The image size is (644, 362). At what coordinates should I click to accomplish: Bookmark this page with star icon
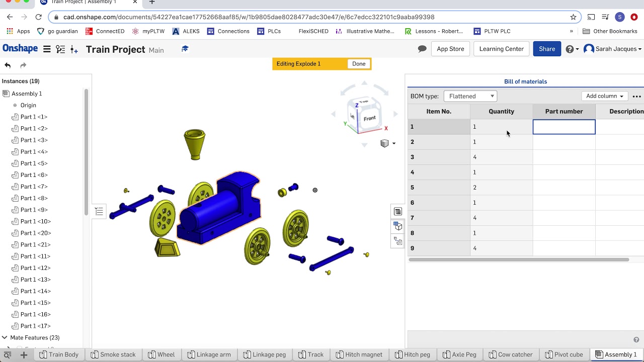[x=573, y=17]
